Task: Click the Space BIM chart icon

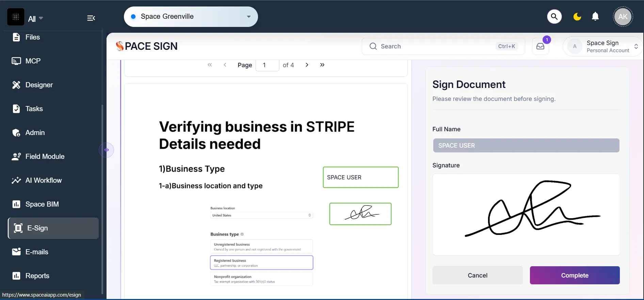Action: pos(16,204)
